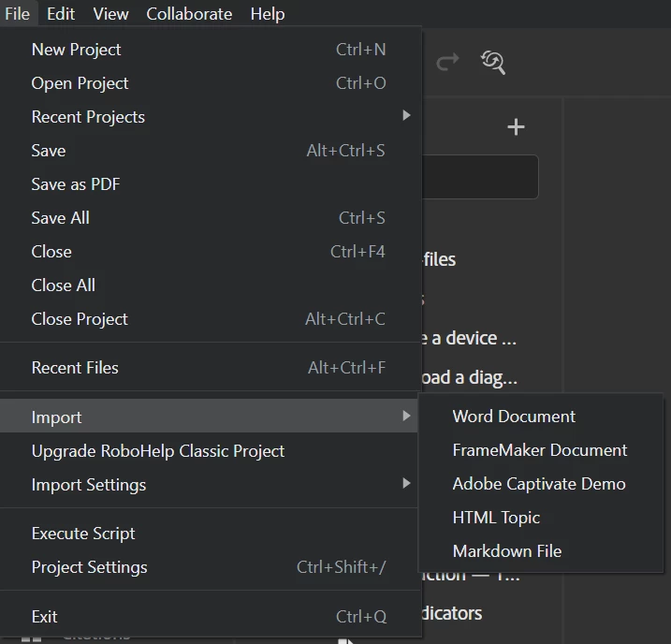Image resolution: width=671 pixels, height=644 pixels.
Task: Import a Word Document
Action: (x=541, y=417)
